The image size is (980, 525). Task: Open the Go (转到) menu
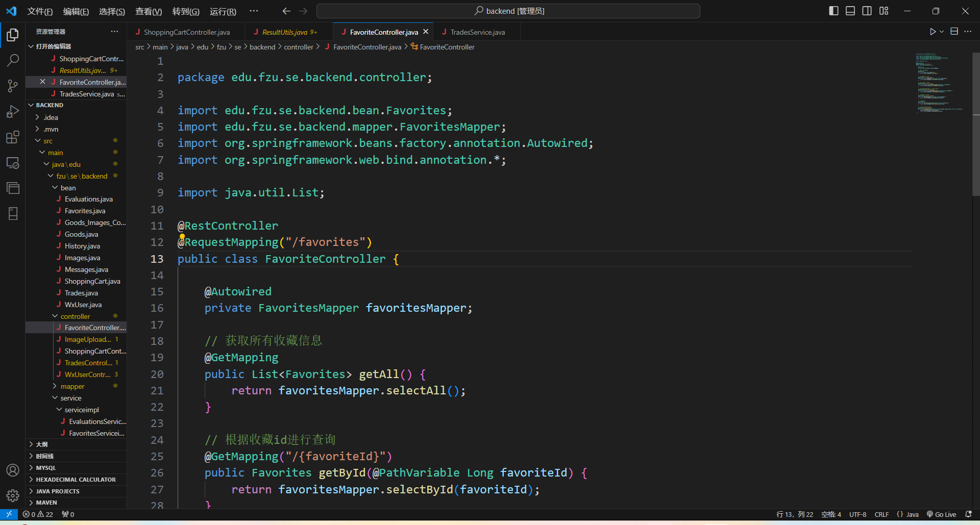pos(186,11)
